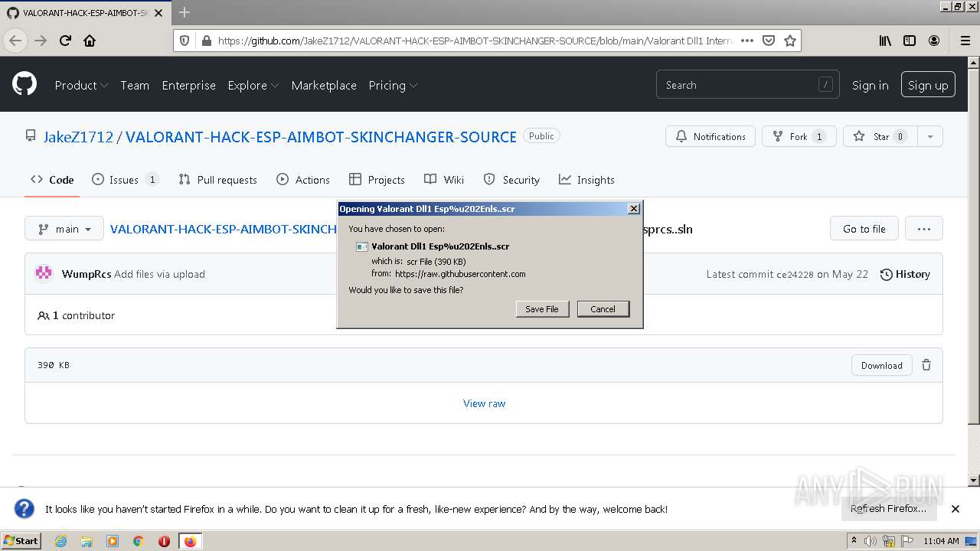
Task: Click the Pocket save icon in address bar
Action: tap(769, 41)
